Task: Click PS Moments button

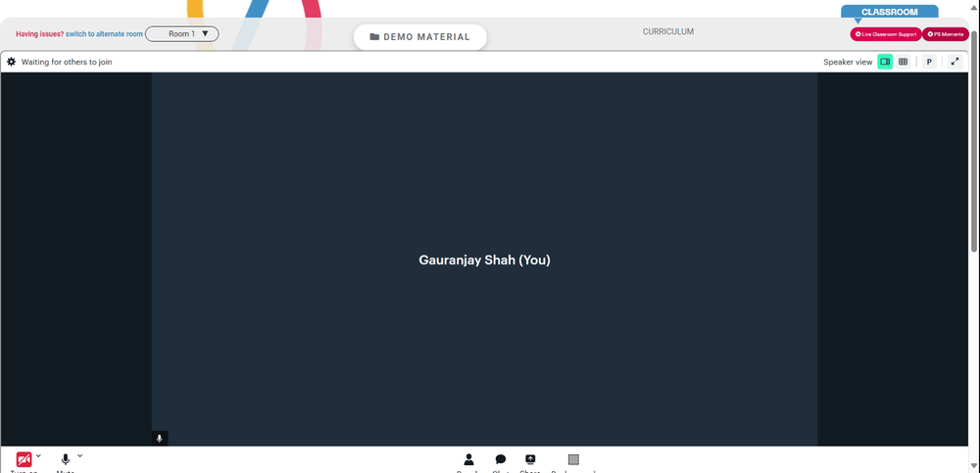Action: tap(946, 34)
